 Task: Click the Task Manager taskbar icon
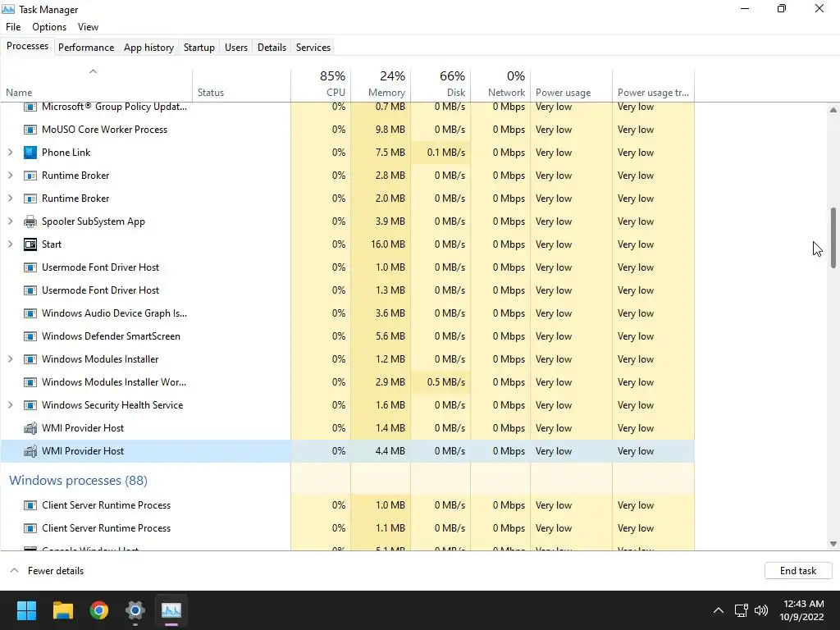171,610
